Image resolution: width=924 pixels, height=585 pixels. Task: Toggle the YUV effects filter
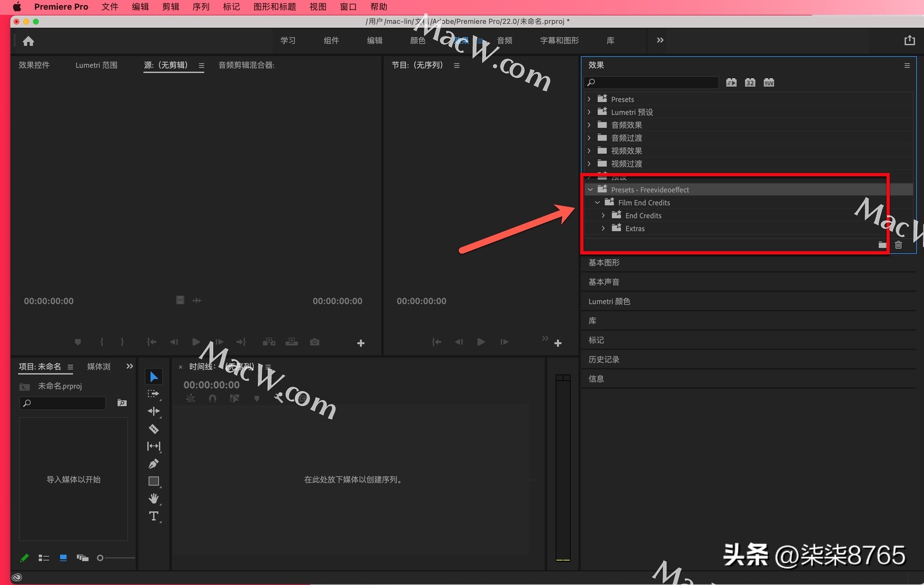[769, 83]
